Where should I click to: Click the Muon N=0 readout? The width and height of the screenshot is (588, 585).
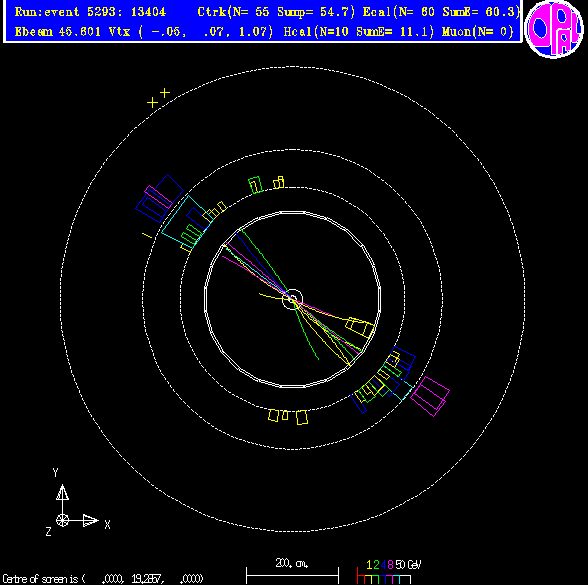[x=477, y=32]
